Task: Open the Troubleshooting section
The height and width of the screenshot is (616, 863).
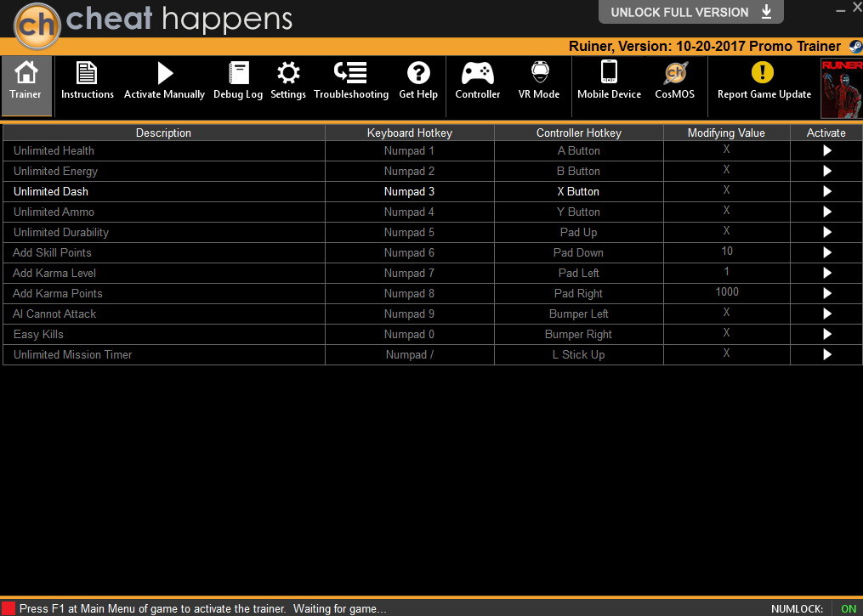Action: (x=350, y=81)
